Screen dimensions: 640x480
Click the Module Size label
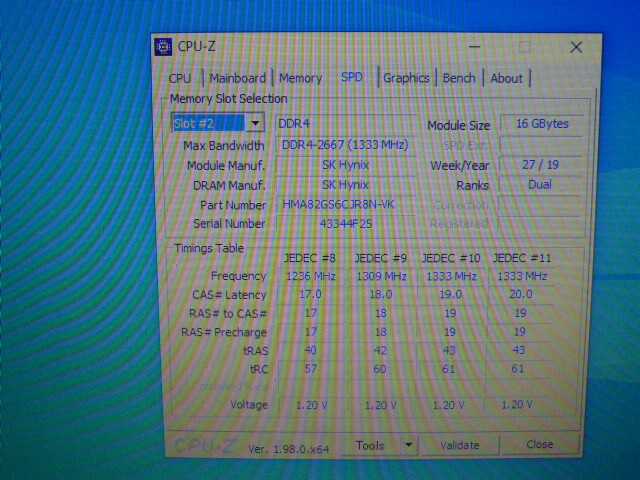point(458,125)
